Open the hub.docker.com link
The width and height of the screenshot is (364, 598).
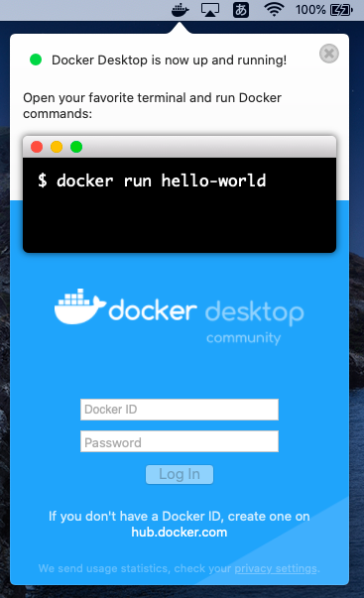180,532
